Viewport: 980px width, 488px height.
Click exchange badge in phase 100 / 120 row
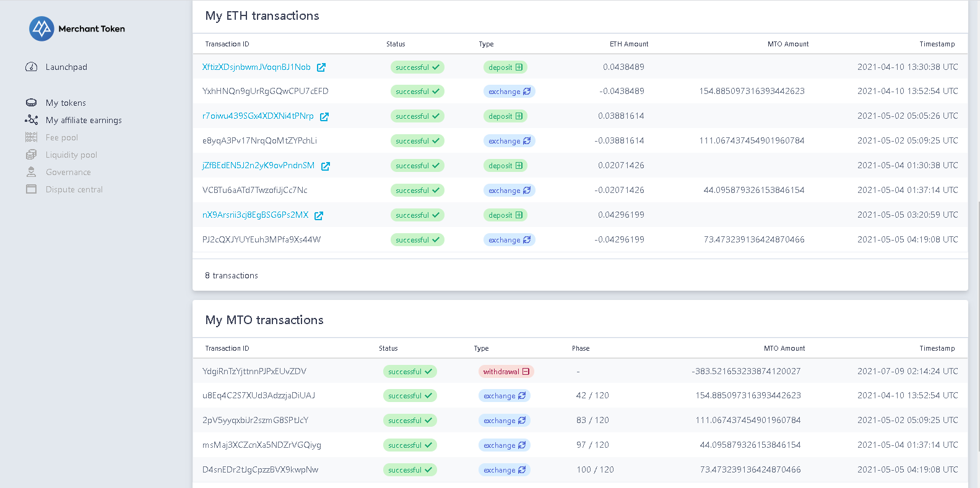click(x=505, y=469)
